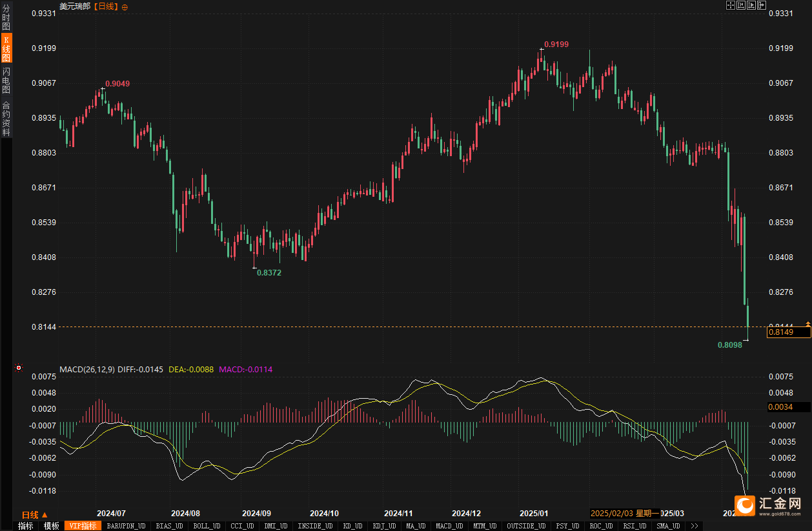The image size is (812, 531).
Task: Click the 2024/09 date axis label
Action: coord(256,514)
